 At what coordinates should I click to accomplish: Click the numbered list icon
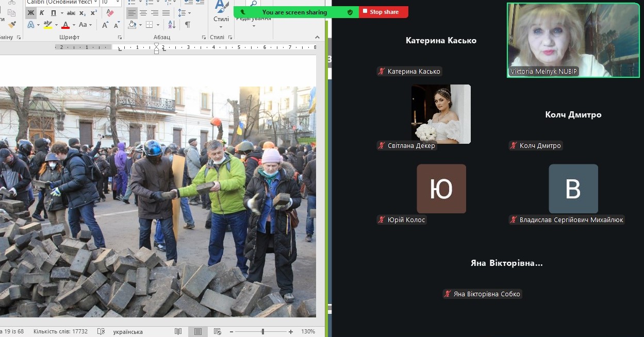point(149,2)
